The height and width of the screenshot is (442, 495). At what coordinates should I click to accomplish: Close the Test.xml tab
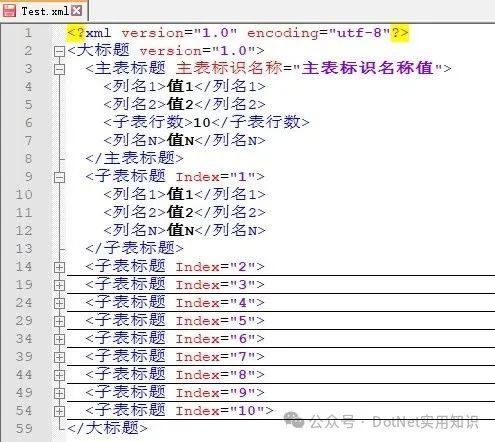(77, 11)
